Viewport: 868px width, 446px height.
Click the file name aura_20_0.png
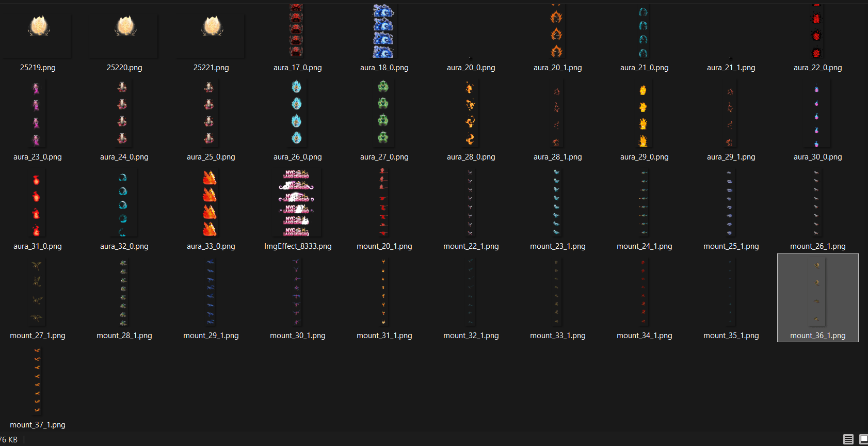click(x=471, y=68)
